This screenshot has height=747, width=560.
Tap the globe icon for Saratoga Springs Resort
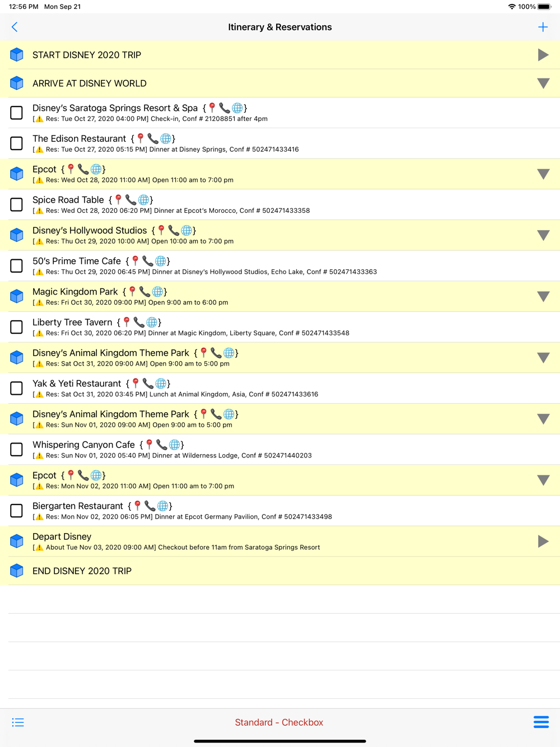click(x=237, y=108)
